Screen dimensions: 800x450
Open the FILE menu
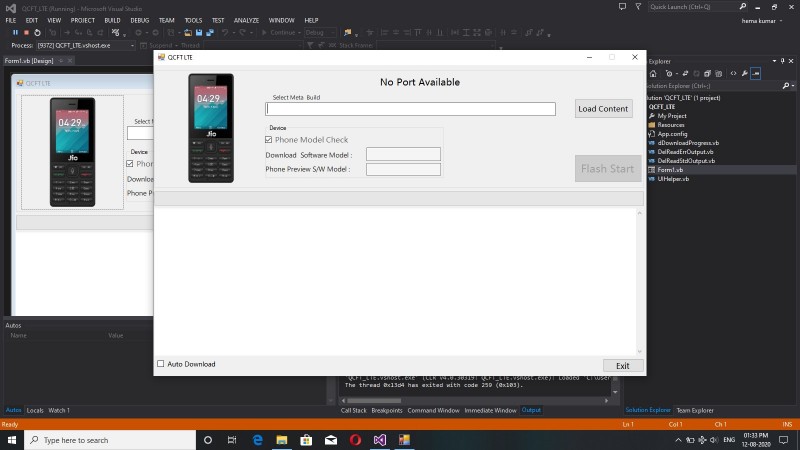[11, 20]
